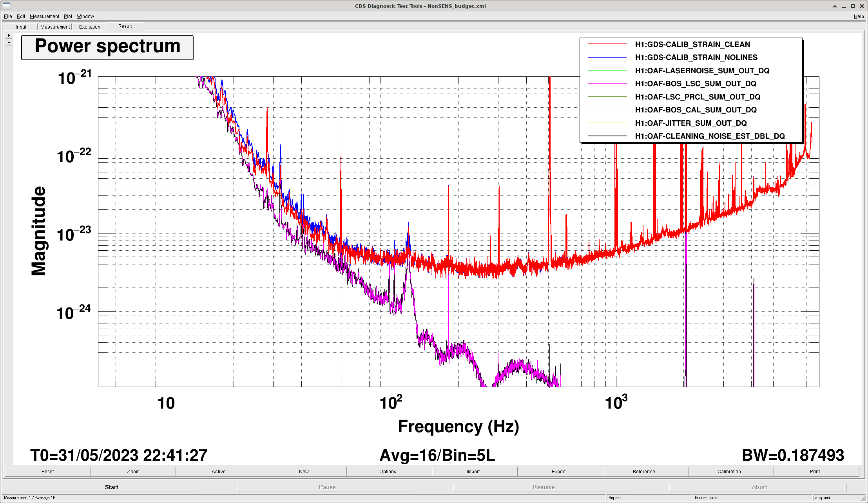Click the Active button below plot
The height and width of the screenshot is (503, 868).
coord(218,472)
